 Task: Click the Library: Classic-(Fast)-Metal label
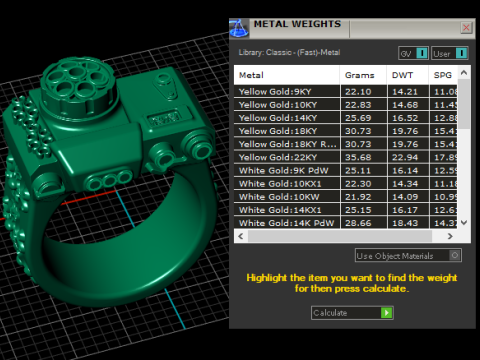coord(289,52)
